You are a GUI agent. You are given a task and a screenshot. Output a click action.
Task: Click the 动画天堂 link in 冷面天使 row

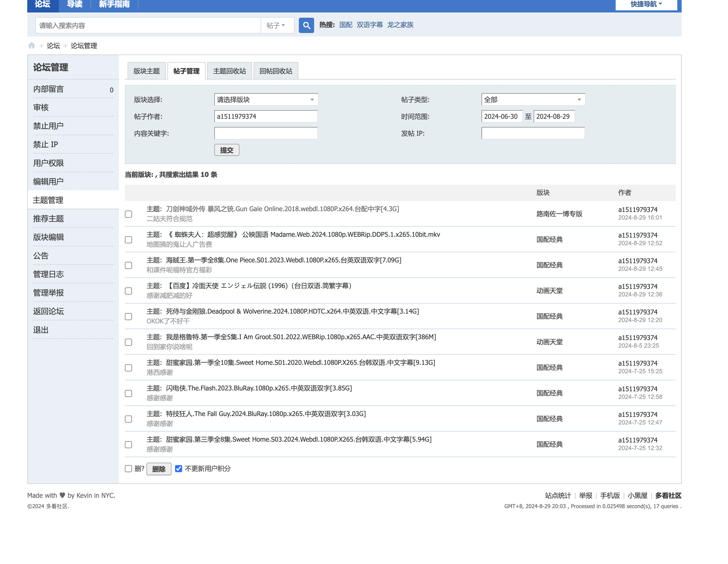click(549, 291)
